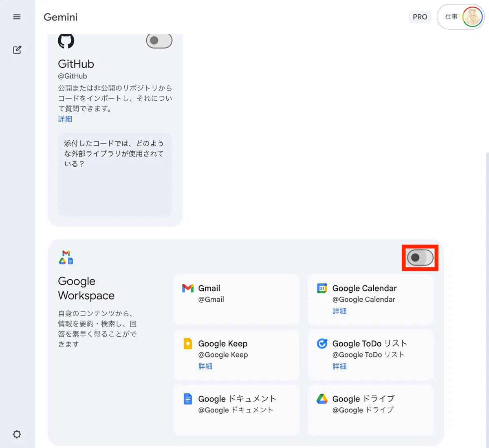Open the 詳細 link under GitHub
The height and width of the screenshot is (448, 489).
(65, 119)
